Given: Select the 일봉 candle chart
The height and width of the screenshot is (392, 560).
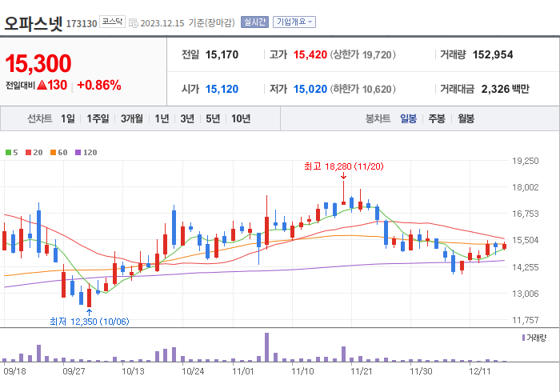Looking at the screenshot, I should 408,118.
